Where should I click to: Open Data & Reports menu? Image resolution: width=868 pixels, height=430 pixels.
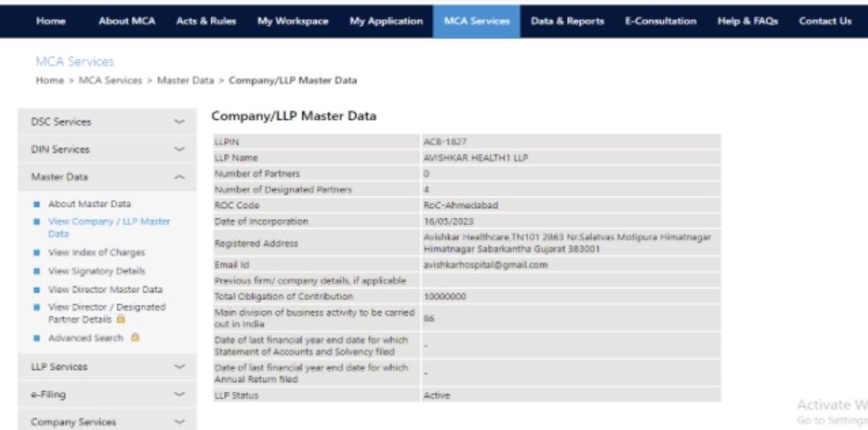[x=567, y=21]
